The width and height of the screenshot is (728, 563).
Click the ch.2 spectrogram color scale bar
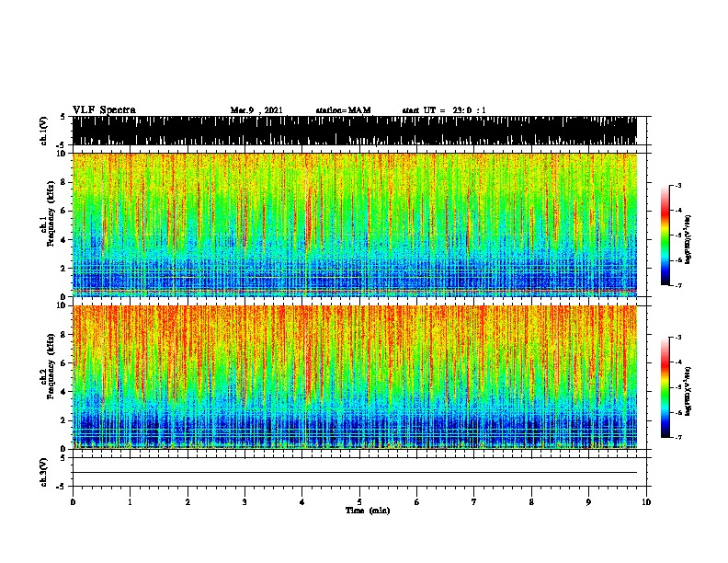[665, 387]
